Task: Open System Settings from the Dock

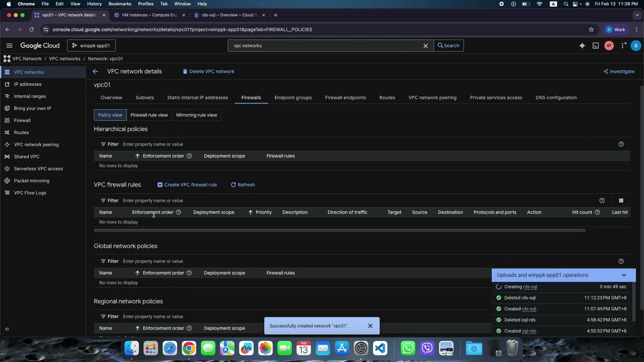Action: coord(361,348)
